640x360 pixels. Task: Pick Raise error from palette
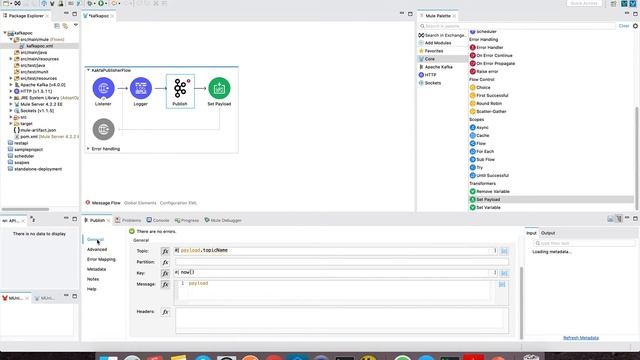(484, 71)
